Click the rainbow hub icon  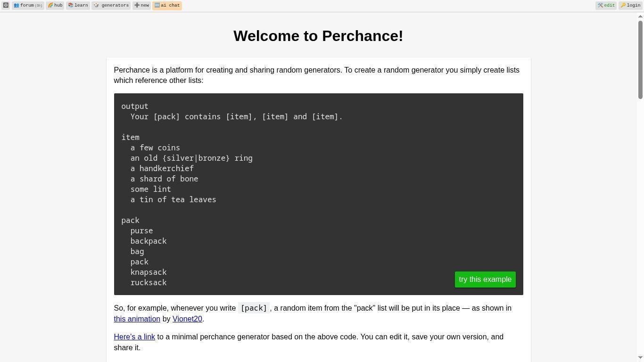pos(50,6)
